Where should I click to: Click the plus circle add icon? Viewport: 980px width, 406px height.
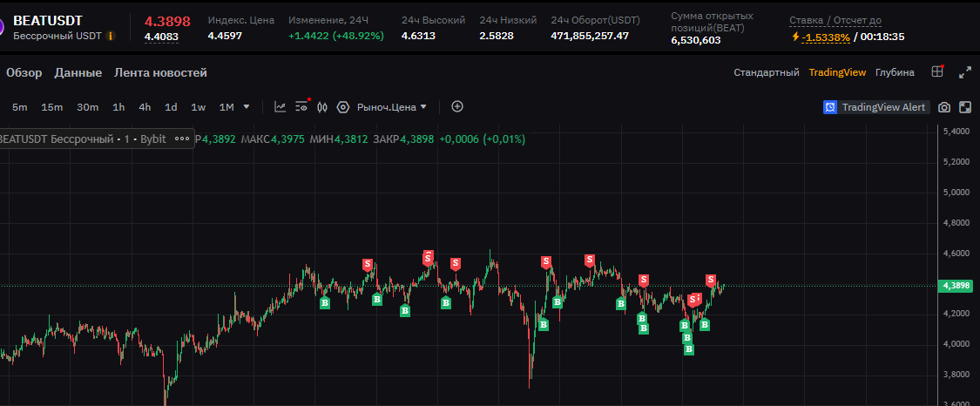[x=457, y=107]
